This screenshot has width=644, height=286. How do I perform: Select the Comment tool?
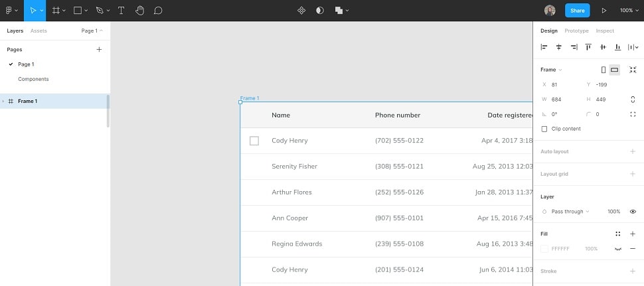pyautogui.click(x=158, y=11)
